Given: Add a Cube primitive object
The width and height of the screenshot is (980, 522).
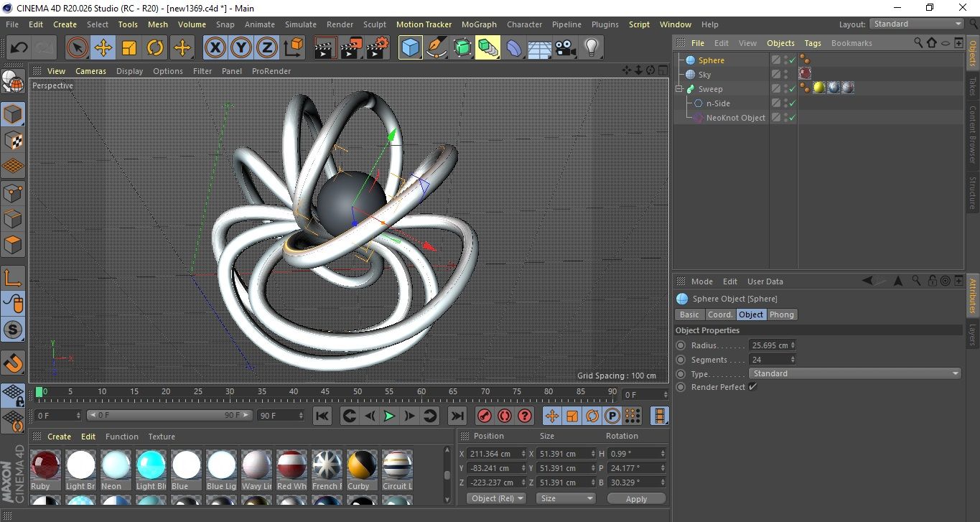Looking at the screenshot, I should click(x=410, y=48).
